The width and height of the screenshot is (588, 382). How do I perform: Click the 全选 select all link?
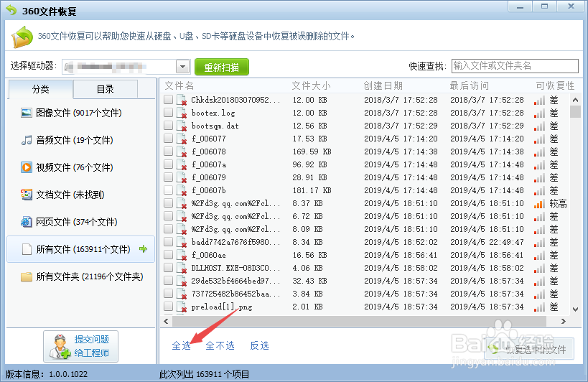tap(182, 345)
